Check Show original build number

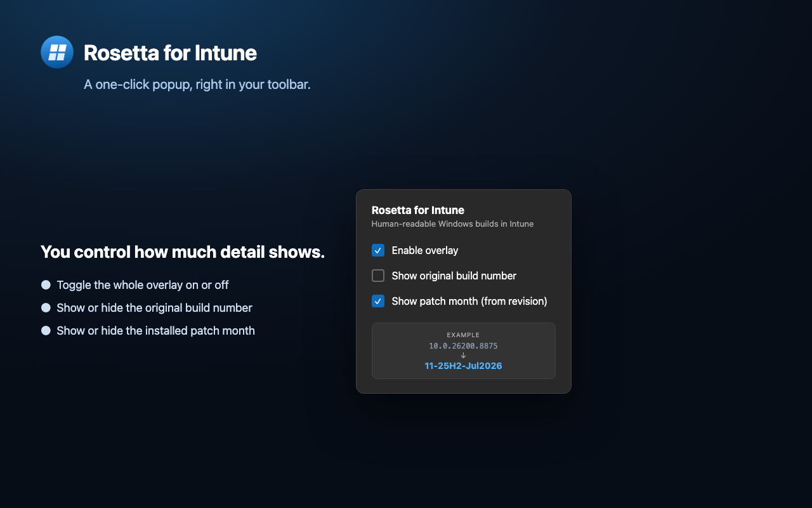[x=378, y=276]
